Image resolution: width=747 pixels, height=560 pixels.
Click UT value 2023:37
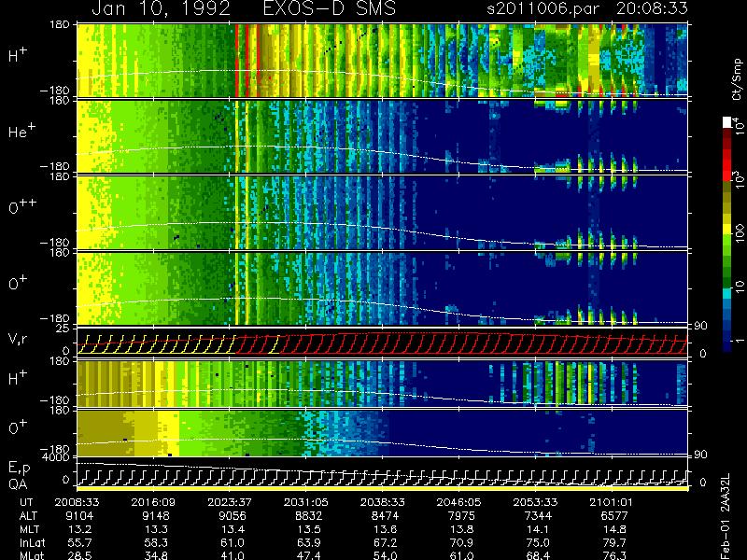tap(230, 502)
